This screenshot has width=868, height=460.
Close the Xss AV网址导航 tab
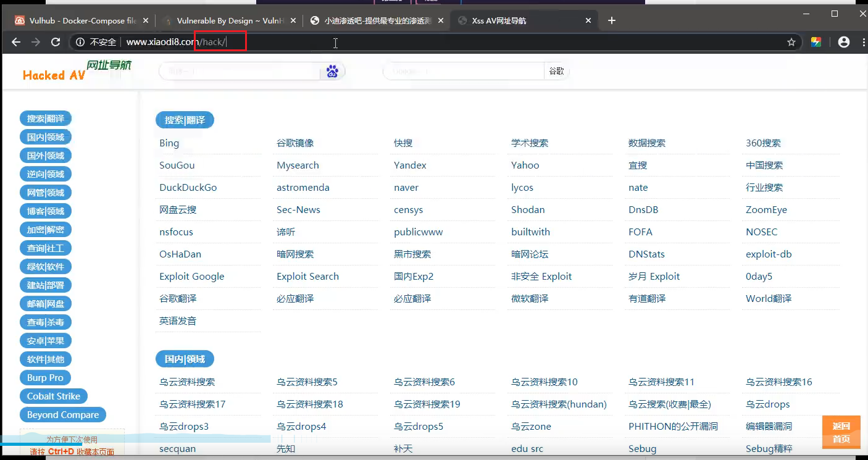coord(588,20)
